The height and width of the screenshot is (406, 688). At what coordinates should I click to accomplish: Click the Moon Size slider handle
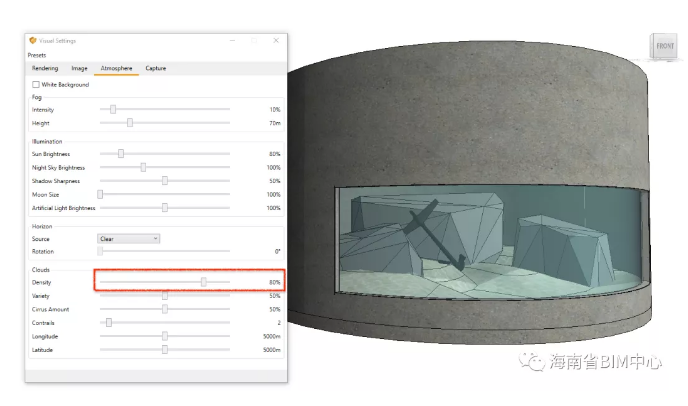coord(100,194)
